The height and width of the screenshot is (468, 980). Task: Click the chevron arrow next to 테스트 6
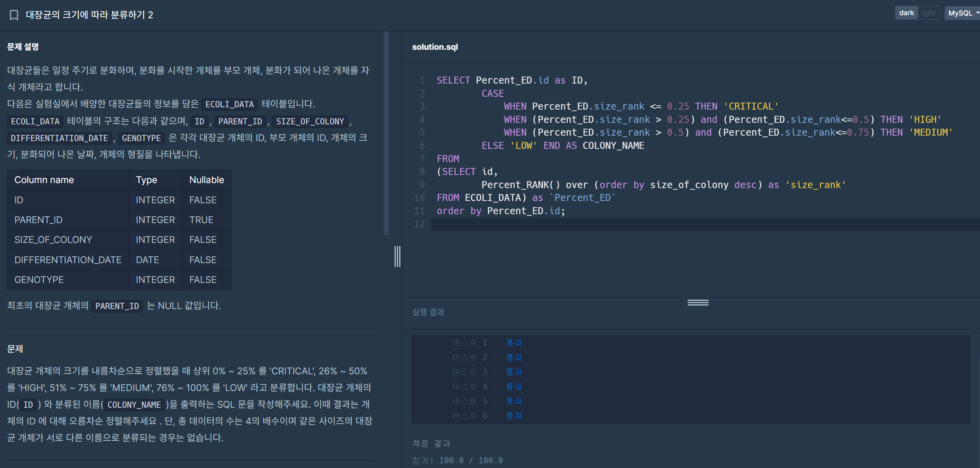[495, 416]
